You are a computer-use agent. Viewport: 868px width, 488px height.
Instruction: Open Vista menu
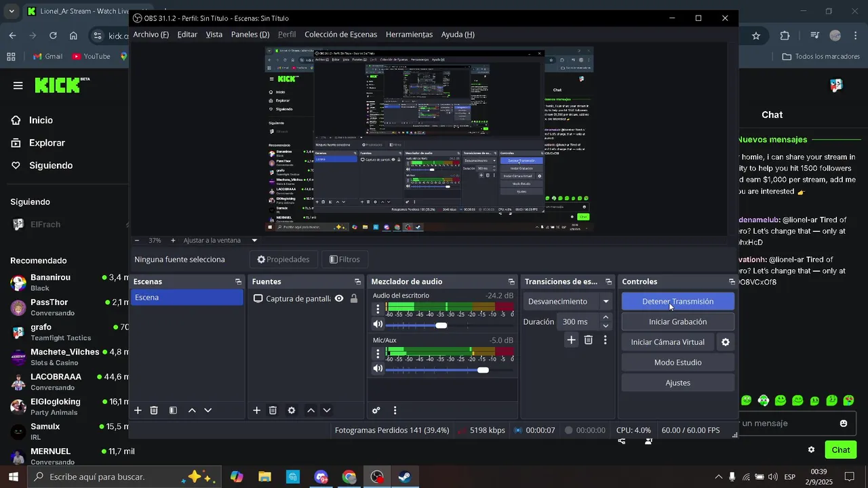click(x=214, y=35)
